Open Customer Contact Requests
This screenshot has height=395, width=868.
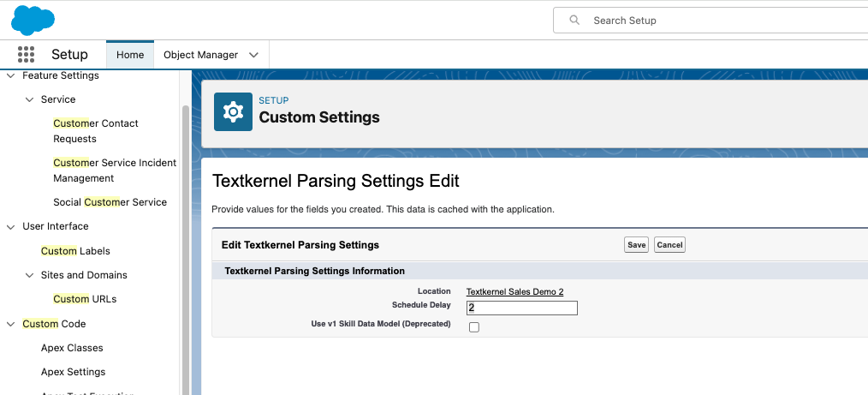click(x=96, y=131)
